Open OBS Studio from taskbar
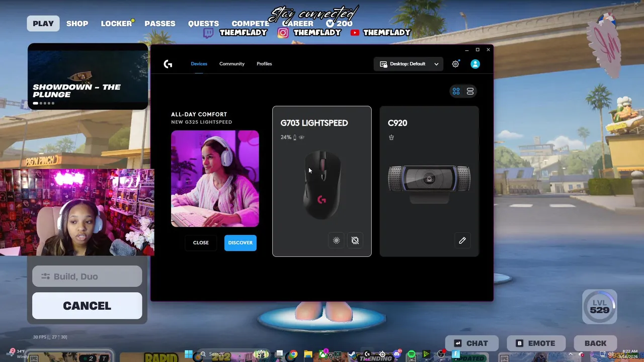This screenshot has width=644, height=362. (x=441, y=354)
